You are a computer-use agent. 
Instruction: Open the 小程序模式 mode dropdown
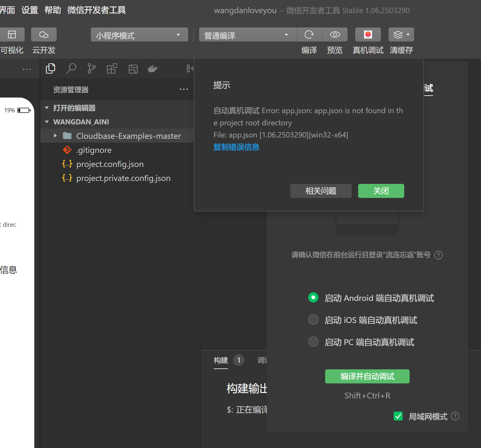tap(140, 35)
